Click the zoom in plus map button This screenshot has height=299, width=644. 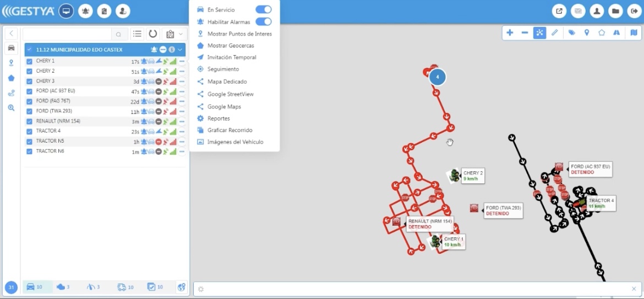(x=510, y=33)
